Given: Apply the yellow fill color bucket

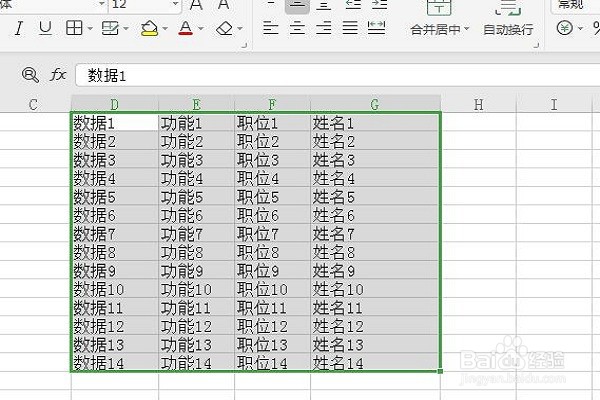Looking at the screenshot, I should [149, 28].
